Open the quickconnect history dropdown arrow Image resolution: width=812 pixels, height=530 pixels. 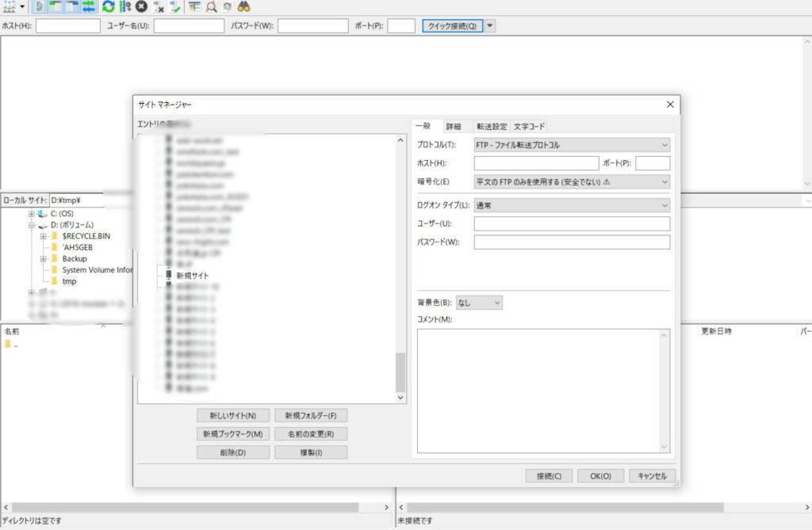coord(490,26)
